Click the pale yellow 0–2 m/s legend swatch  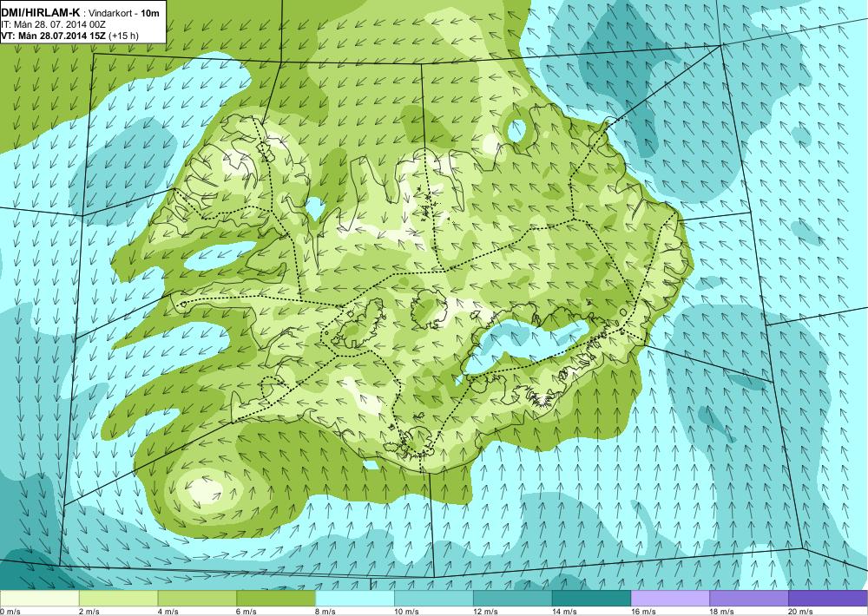point(39,599)
